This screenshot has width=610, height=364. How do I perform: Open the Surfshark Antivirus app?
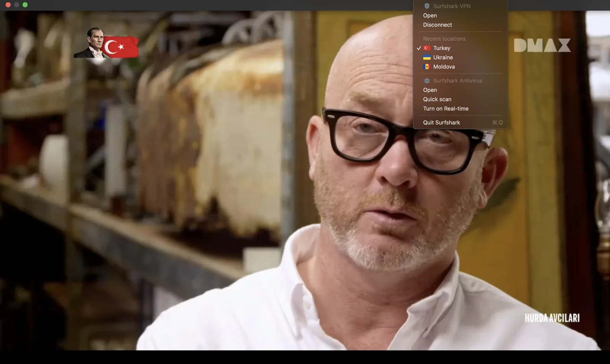(x=430, y=90)
